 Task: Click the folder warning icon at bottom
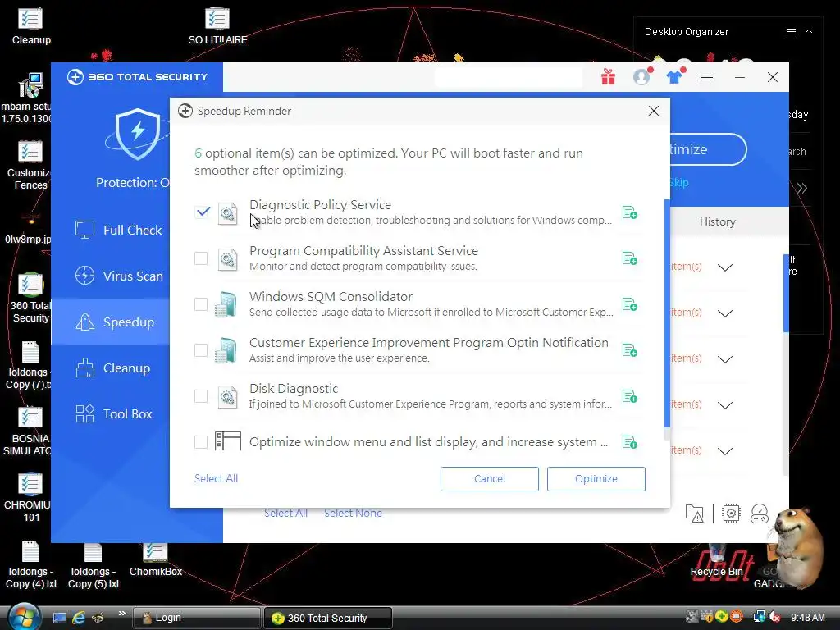(694, 514)
